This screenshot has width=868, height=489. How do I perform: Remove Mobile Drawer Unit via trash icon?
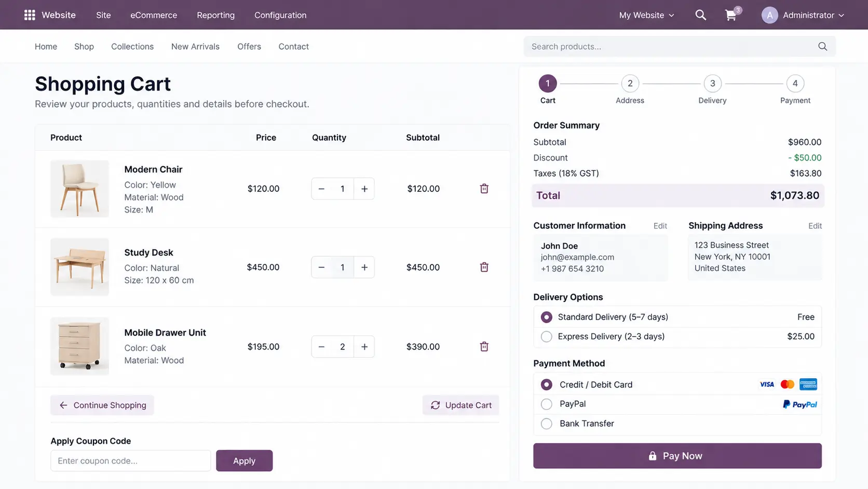(484, 347)
